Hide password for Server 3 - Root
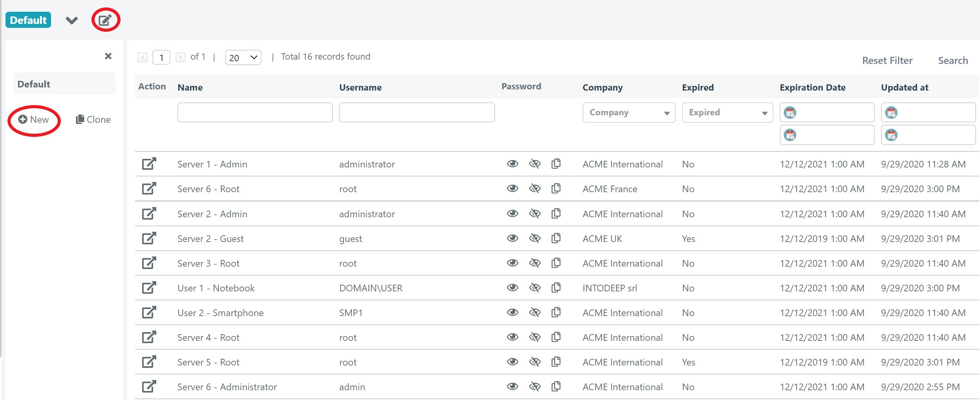 535,263
